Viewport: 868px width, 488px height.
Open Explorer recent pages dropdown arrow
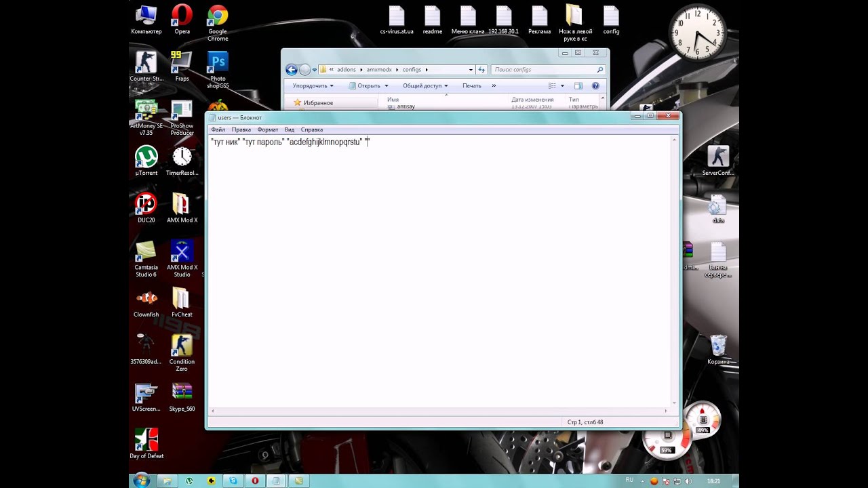[315, 70]
